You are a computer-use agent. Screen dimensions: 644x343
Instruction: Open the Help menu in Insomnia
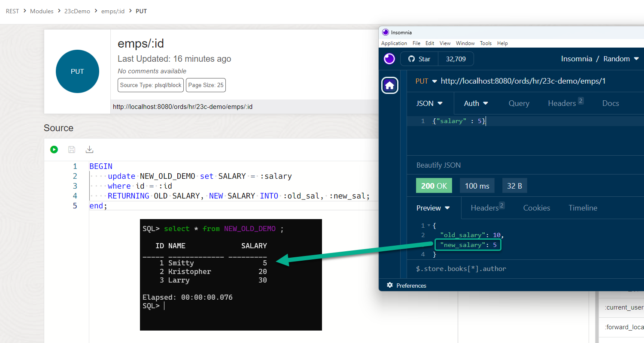tap(502, 43)
